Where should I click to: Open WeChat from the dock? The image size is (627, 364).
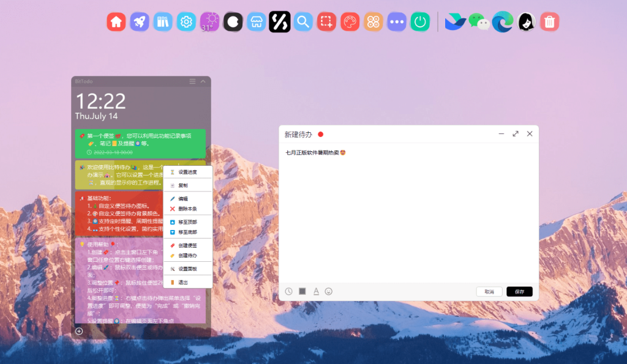478,21
